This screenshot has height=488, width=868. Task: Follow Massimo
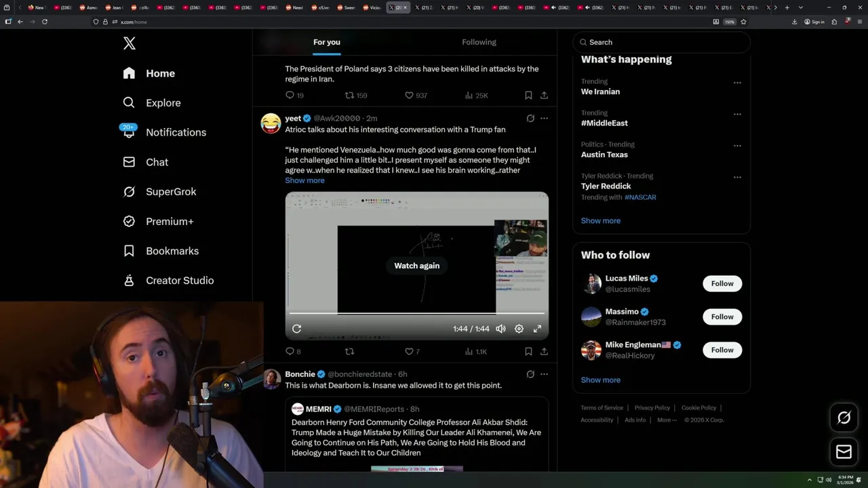point(722,317)
